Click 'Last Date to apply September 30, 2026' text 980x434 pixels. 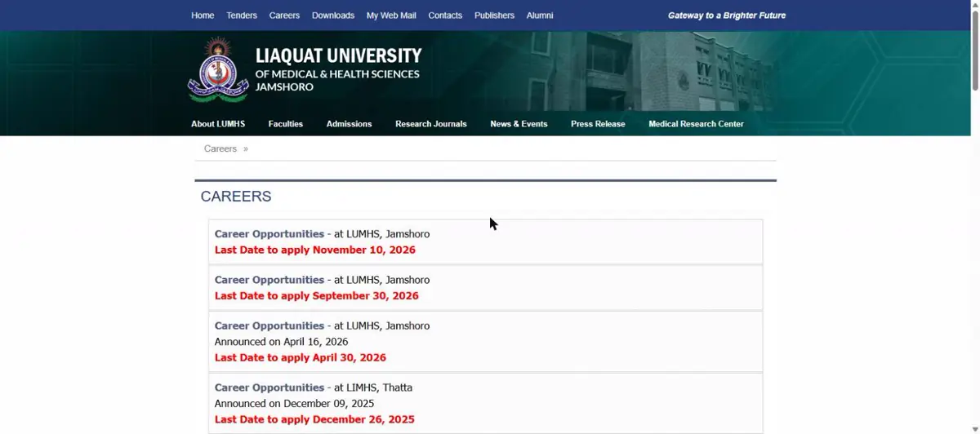(x=317, y=296)
